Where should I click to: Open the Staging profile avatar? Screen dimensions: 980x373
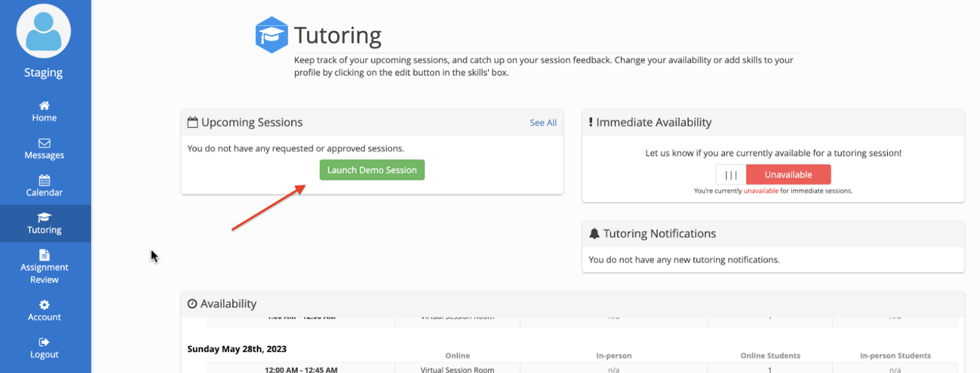pos(43,31)
